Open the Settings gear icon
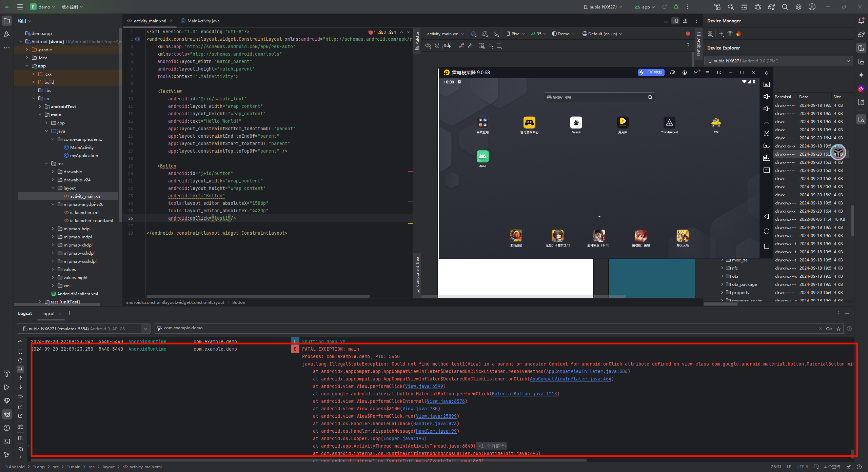 pyautogui.click(x=798, y=7)
